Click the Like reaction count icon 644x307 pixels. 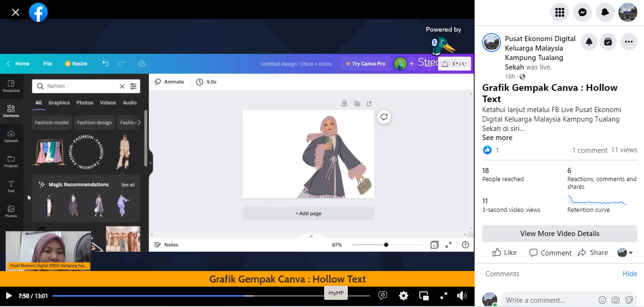click(487, 150)
